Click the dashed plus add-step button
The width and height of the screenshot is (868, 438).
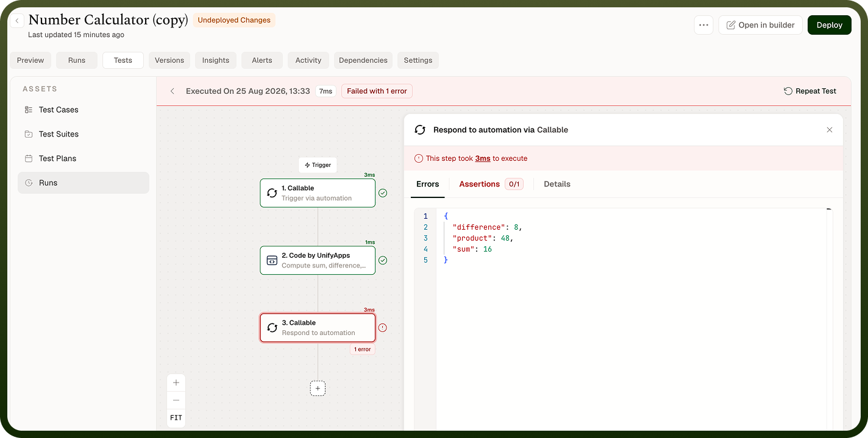318,388
